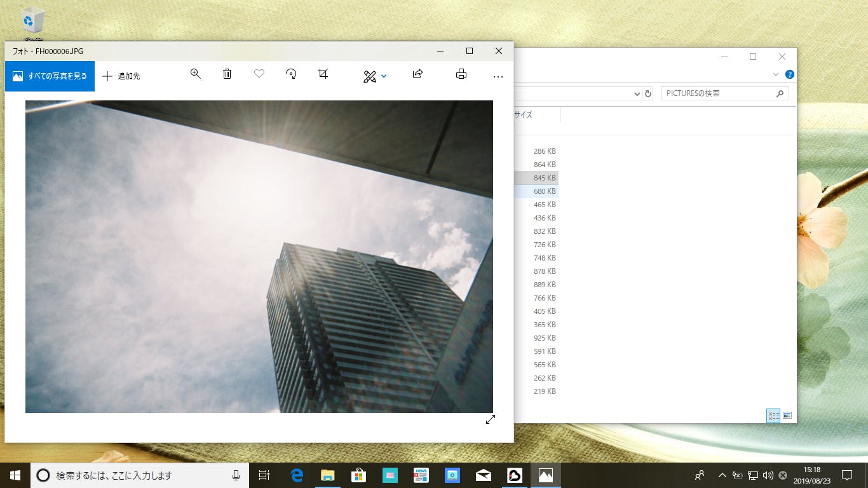868x488 pixels.
Task: Click the zoom magnifier icon in Photos
Action: coord(196,74)
